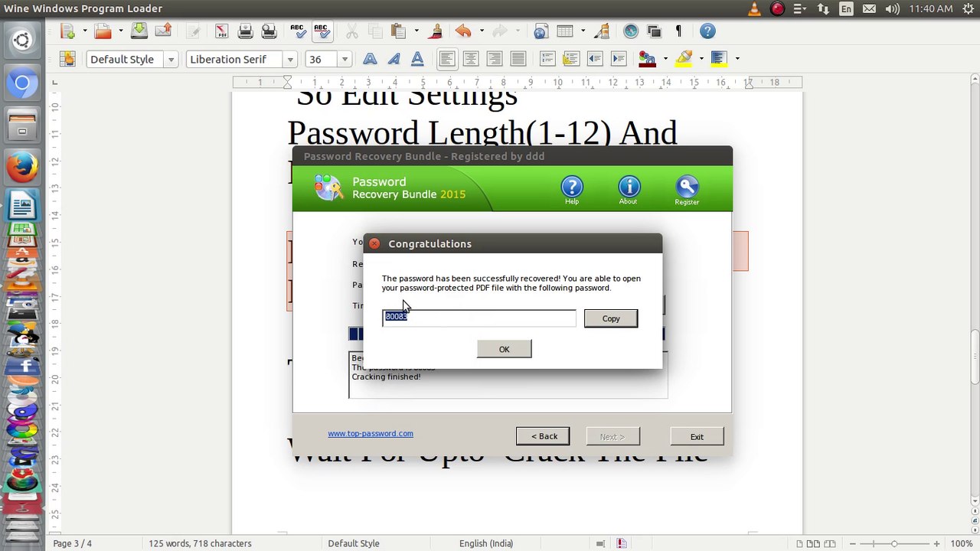This screenshot has width=980, height=551.
Task: Apply the font color swatch
Action: 647,59
